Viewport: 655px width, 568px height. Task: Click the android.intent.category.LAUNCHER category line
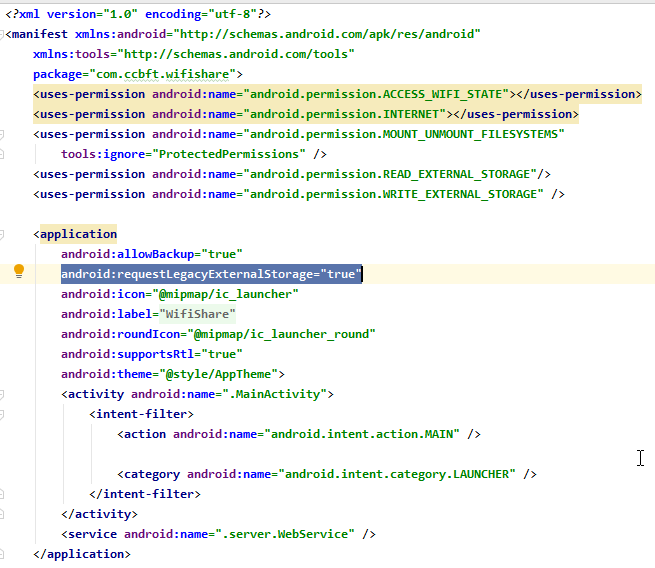pyautogui.click(x=327, y=474)
